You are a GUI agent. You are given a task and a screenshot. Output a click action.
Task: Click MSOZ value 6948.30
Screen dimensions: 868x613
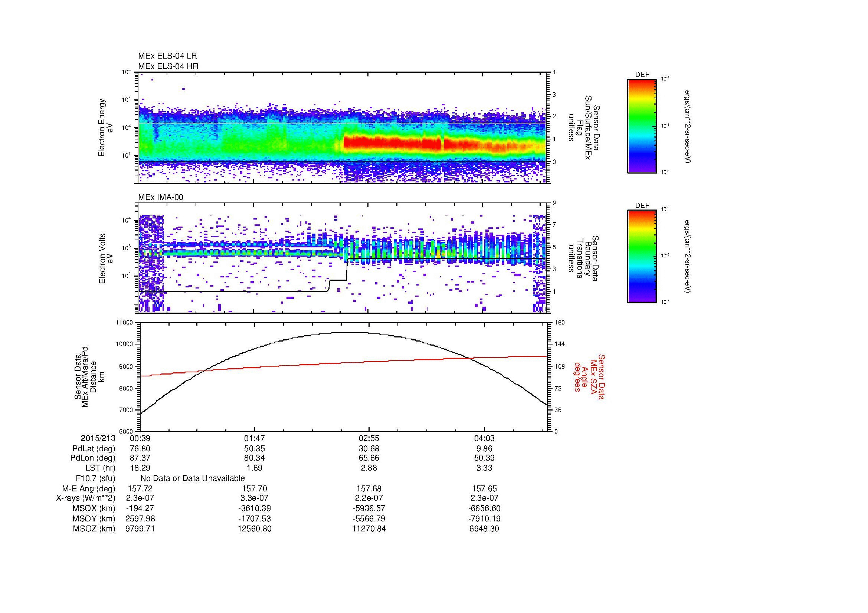484,529
